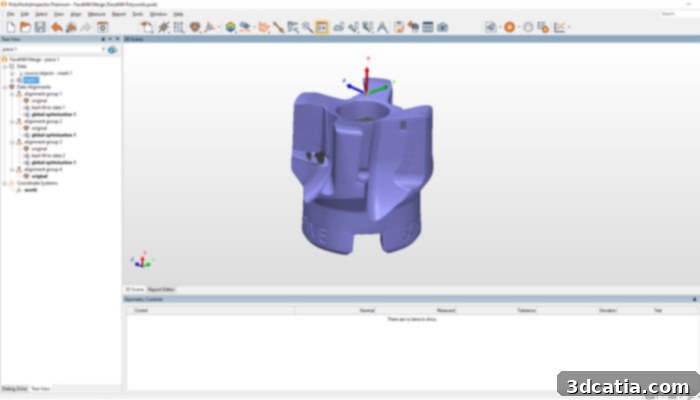Click the gray circle icon after play

[x=528, y=27]
